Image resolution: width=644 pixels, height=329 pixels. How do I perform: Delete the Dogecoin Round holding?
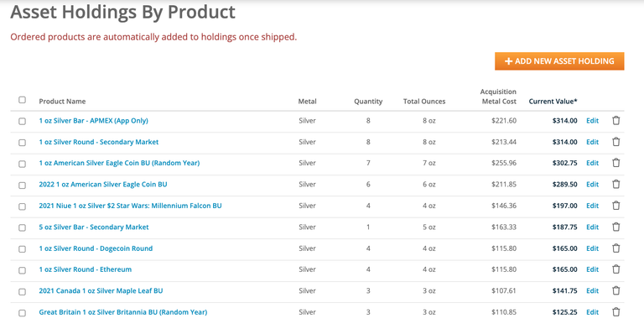coord(615,248)
